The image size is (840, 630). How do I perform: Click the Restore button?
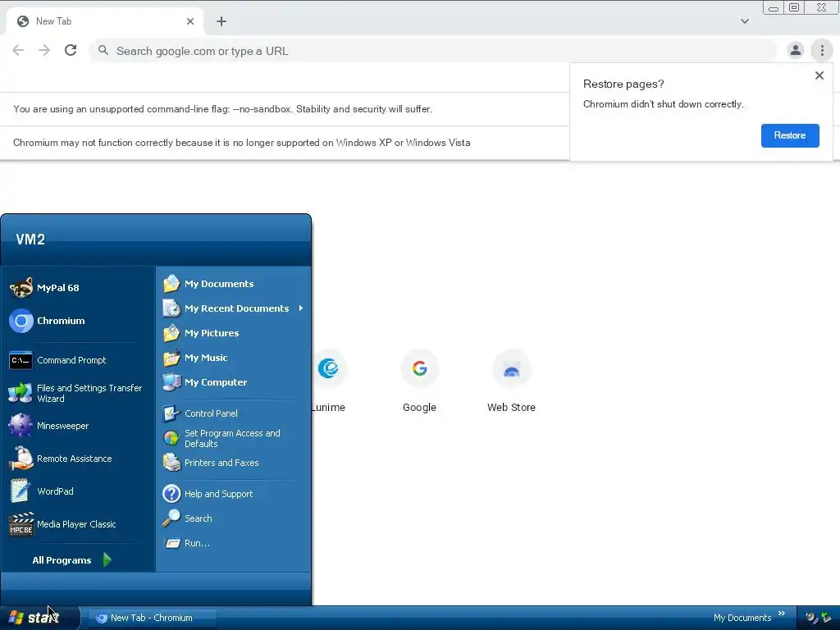[x=790, y=135]
